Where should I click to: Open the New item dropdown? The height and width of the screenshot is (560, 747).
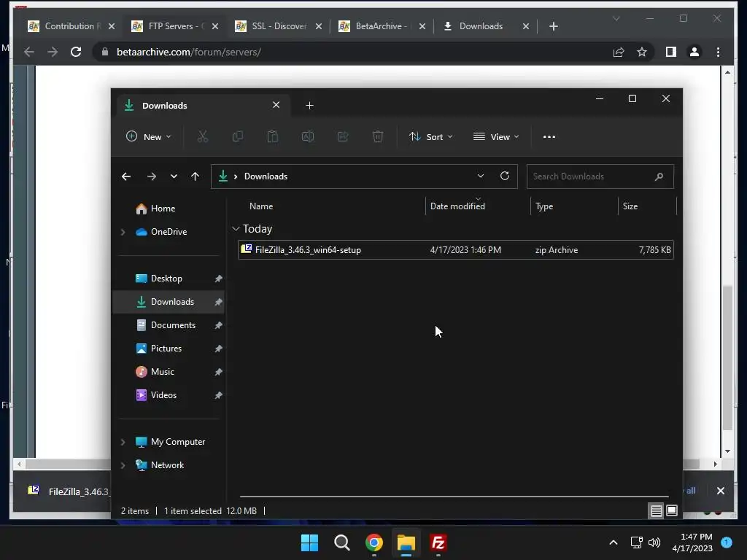pos(149,137)
